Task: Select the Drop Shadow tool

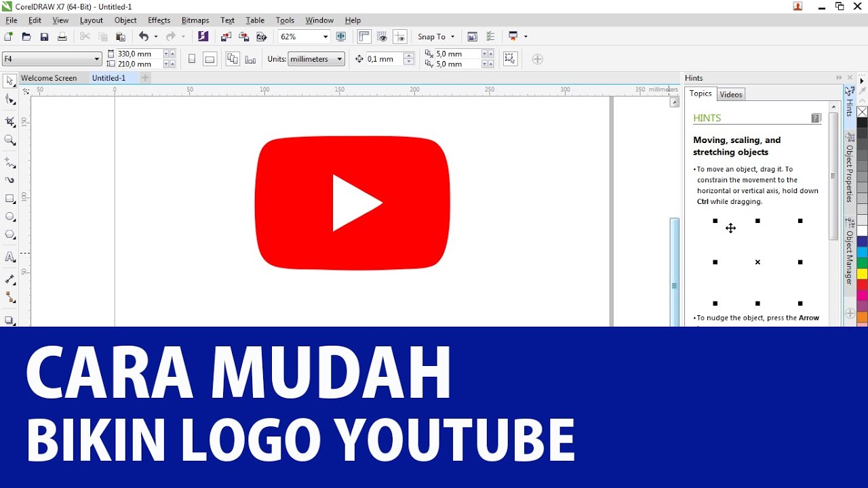Action: [9, 320]
